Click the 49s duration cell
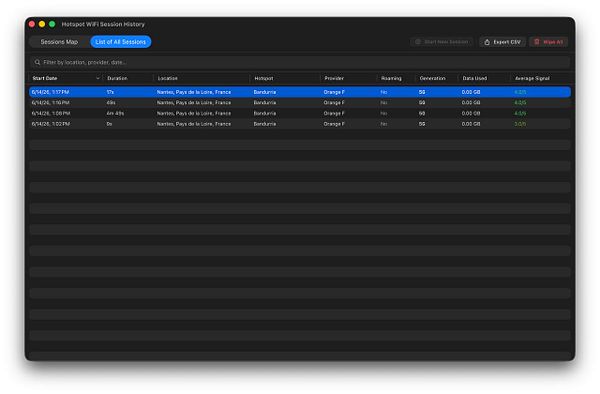Viewport: 600px width, 394px height. coord(111,103)
